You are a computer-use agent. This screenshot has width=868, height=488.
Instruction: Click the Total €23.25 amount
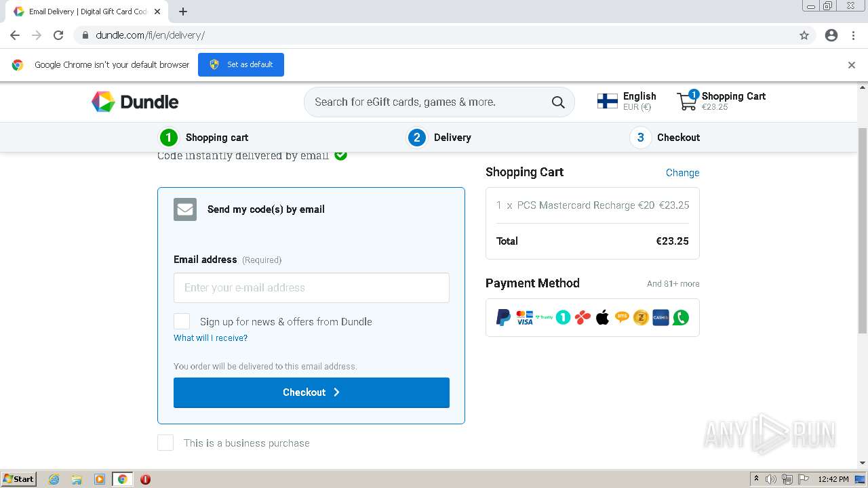tap(672, 241)
